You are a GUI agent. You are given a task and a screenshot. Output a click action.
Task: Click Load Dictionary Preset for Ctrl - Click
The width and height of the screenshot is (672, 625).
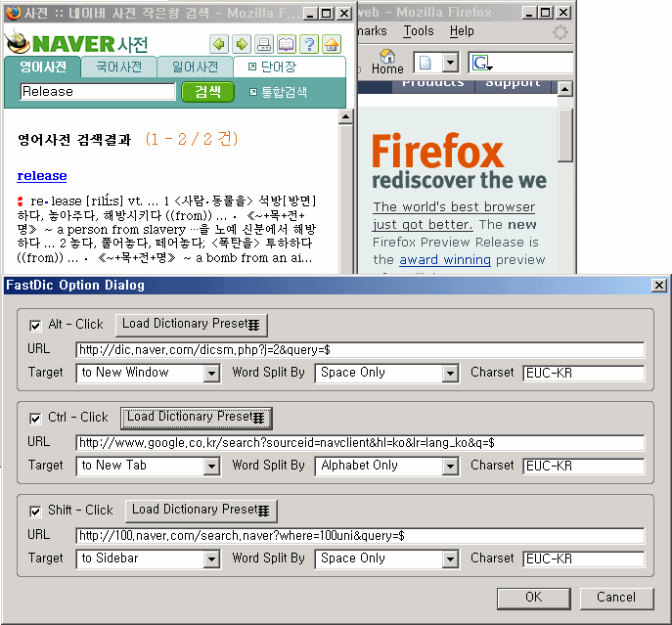click(197, 418)
